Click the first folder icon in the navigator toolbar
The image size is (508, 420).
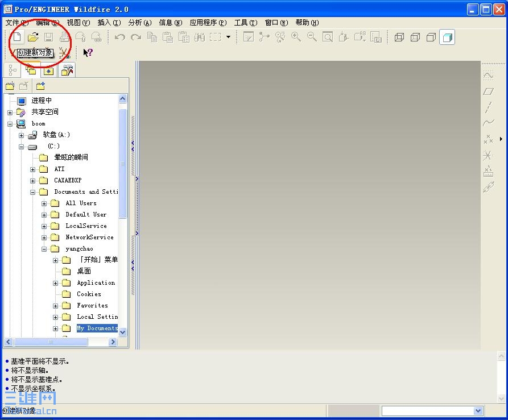pos(10,86)
